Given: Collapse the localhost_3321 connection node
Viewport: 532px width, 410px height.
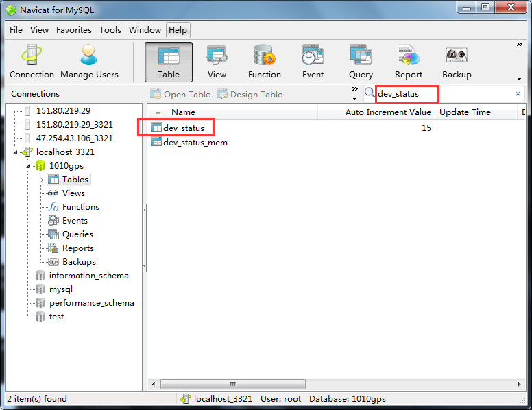Looking at the screenshot, I should [x=15, y=152].
